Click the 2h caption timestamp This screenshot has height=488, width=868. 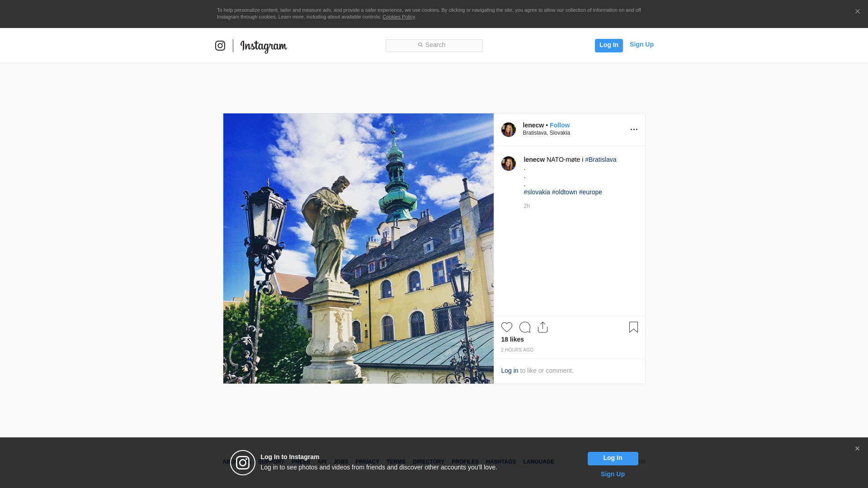coord(527,206)
